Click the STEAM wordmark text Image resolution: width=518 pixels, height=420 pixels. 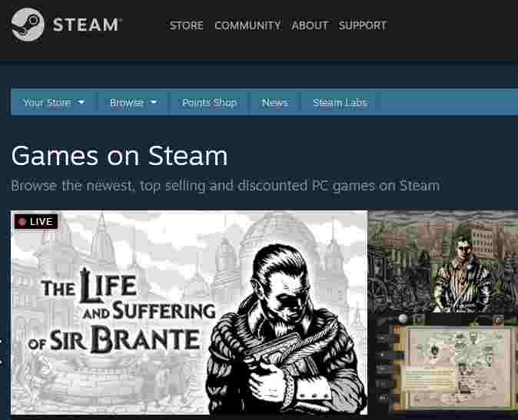pyautogui.click(x=87, y=25)
